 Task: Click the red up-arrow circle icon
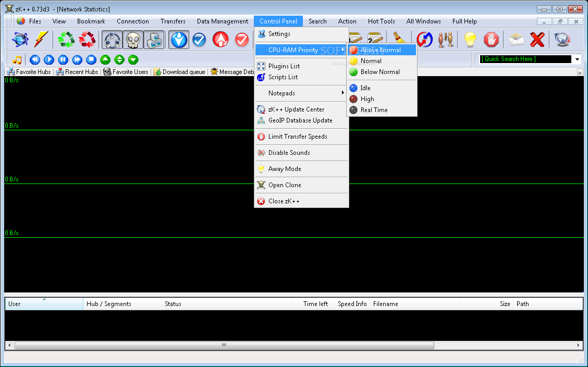tap(220, 40)
